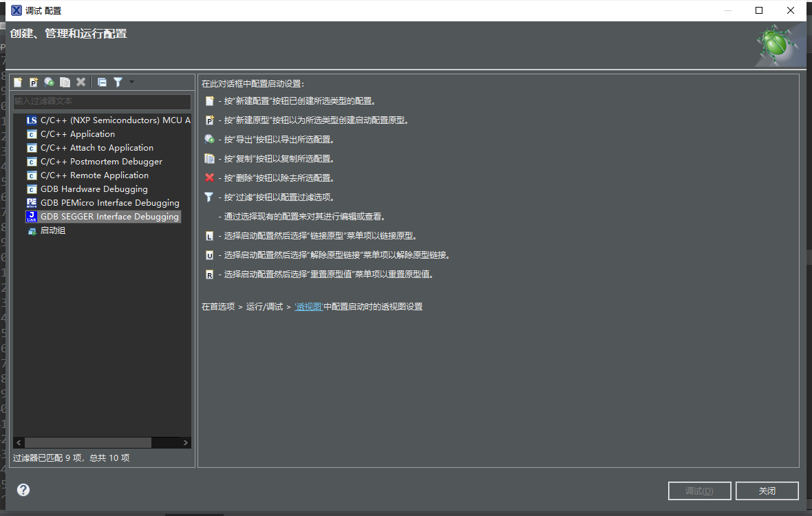
Task: Select GDB PEMicro Interface Debugging
Action: point(103,203)
